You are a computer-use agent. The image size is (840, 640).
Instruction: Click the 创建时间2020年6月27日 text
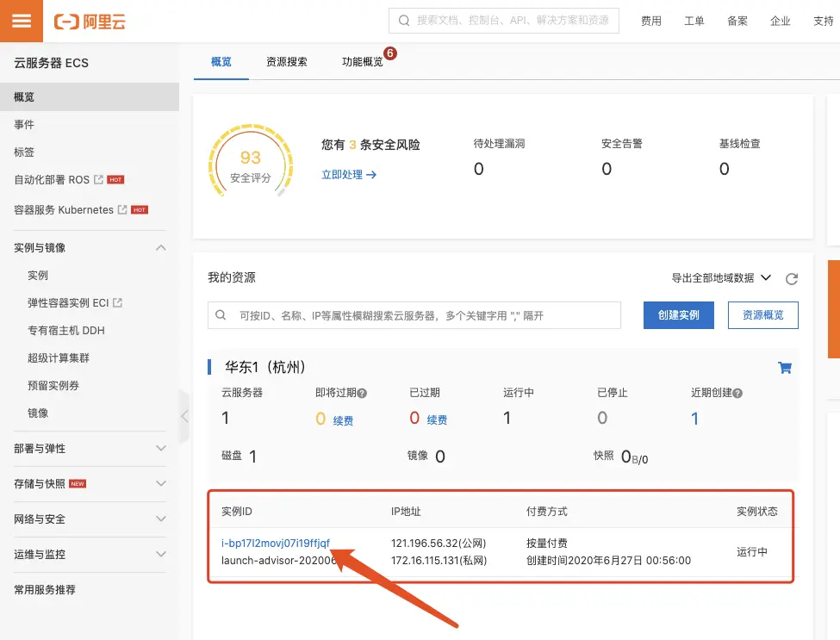tap(608, 560)
